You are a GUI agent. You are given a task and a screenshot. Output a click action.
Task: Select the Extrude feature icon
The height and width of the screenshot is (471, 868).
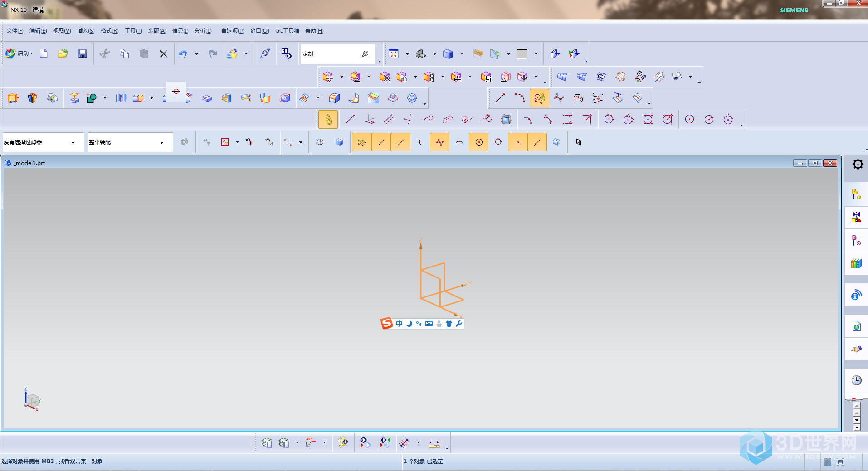(13, 98)
